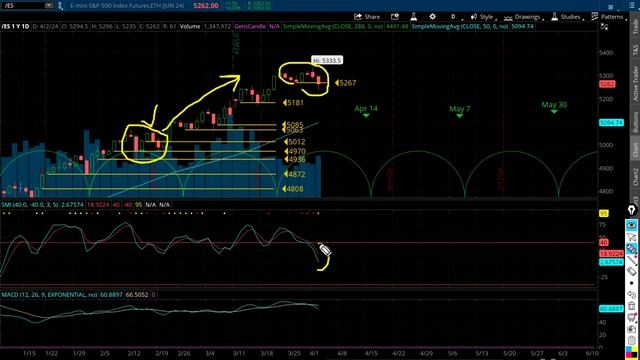Toggle the eye visibility tool

(631, 225)
